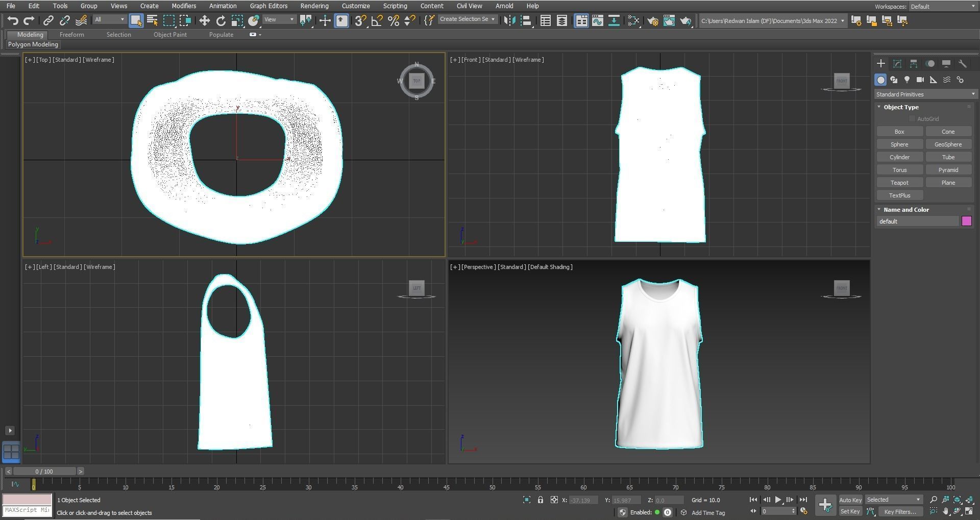Open the selection filter All dropdown
This screenshot has width=980, height=520.
click(109, 19)
